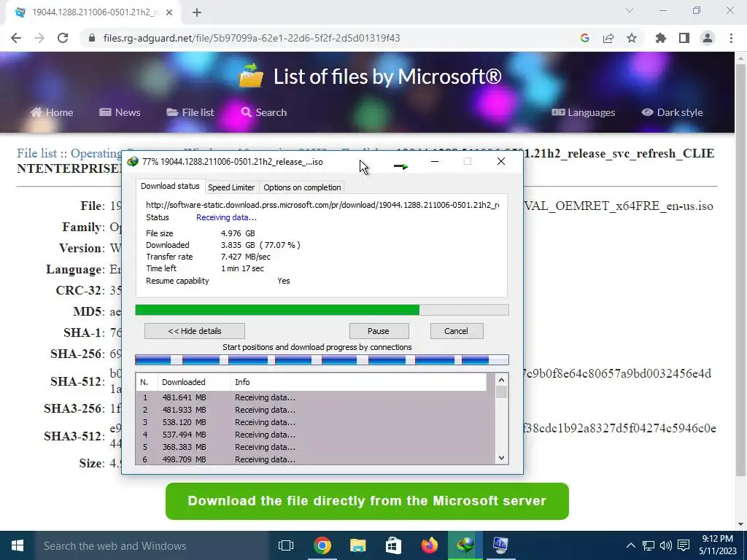Open File list in navigation

tap(190, 112)
